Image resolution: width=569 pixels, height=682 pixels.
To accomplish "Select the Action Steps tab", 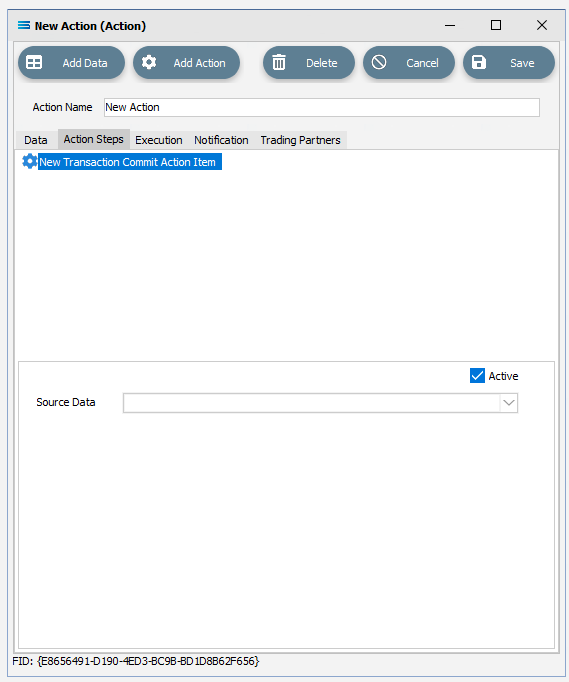I will pos(94,139).
